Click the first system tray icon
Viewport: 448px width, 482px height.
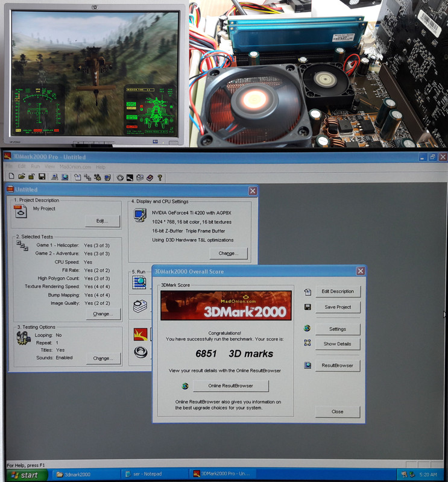pyautogui.click(x=405, y=475)
